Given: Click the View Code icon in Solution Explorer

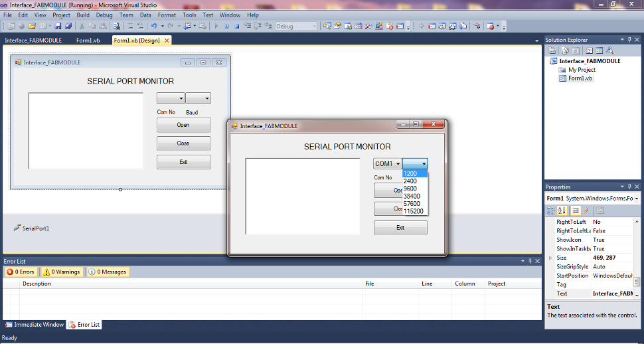Looking at the screenshot, I should coord(590,50).
